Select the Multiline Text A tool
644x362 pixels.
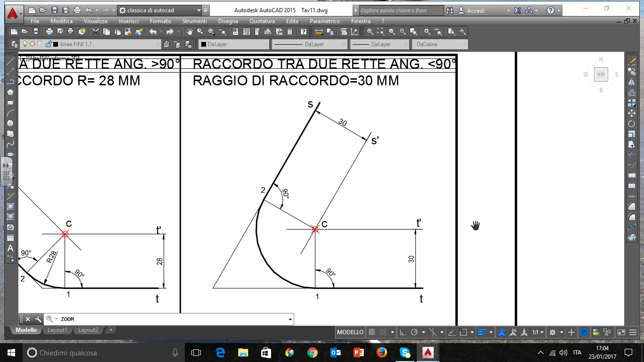click(10, 247)
